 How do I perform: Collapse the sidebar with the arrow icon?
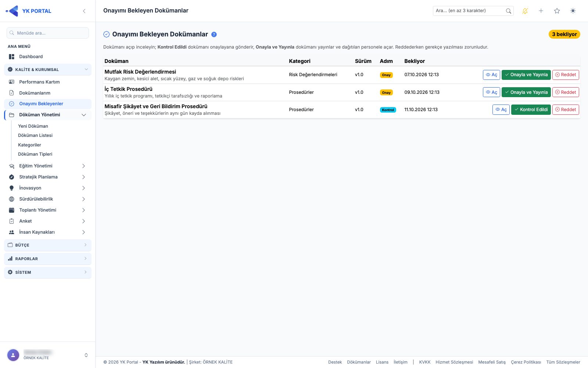[x=84, y=11]
